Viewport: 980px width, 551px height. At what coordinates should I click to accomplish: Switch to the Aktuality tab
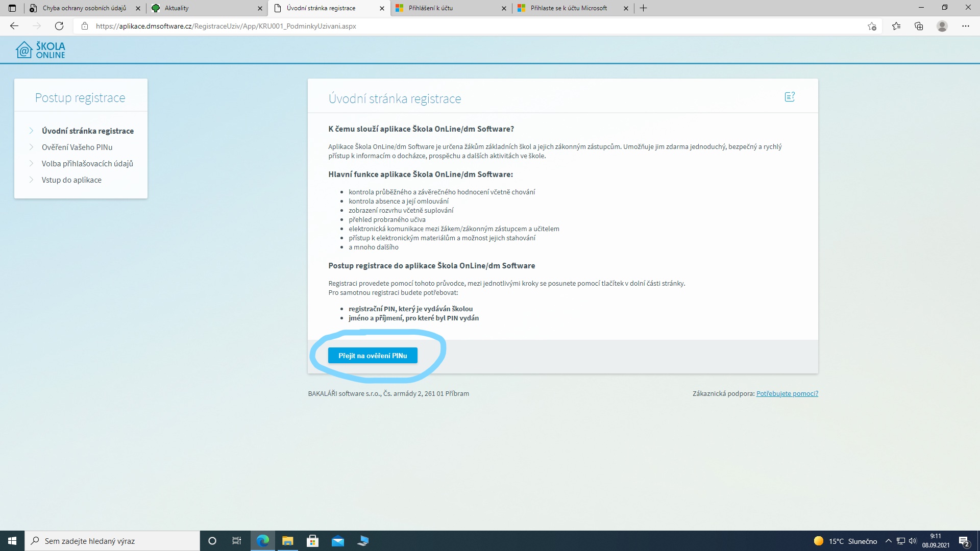(207, 8)
